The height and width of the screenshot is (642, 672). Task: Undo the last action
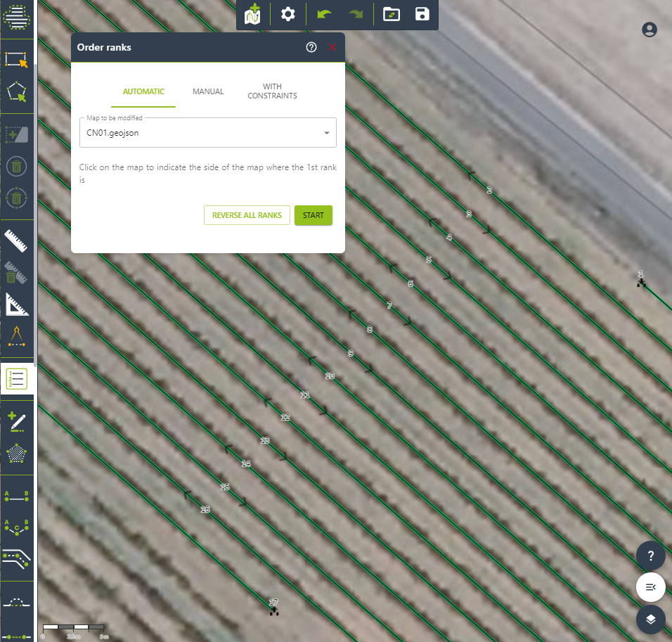point(323,14)
